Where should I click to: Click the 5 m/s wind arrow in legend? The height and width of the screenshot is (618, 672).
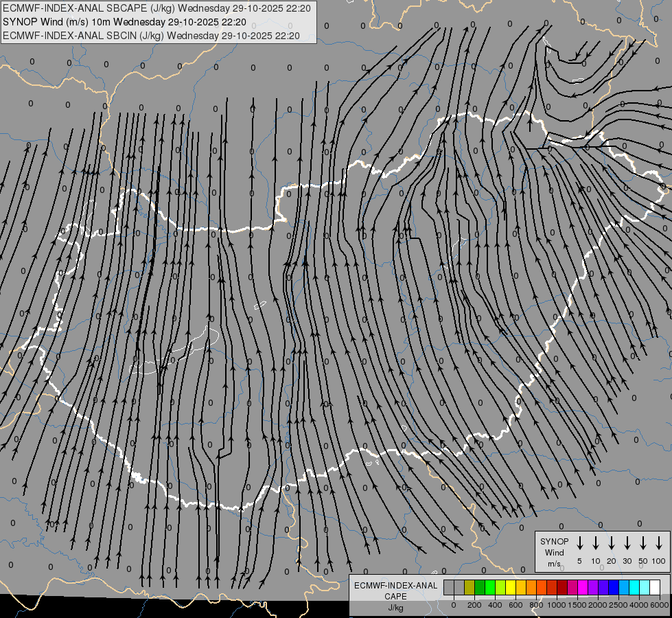(580, 543)
